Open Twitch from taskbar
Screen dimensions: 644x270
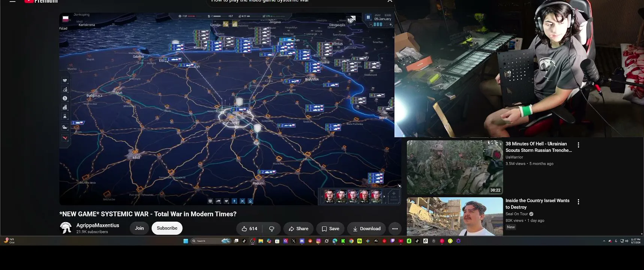click(393, 241)
